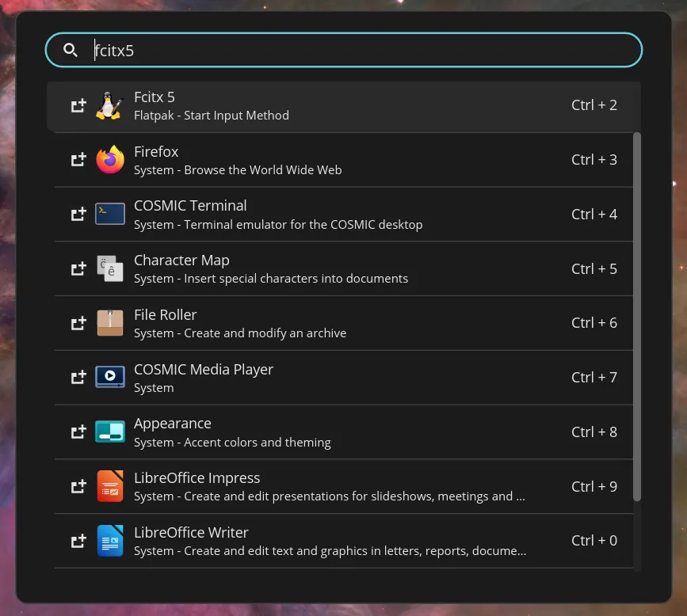Choose the Character Map title

pos(181,260)
